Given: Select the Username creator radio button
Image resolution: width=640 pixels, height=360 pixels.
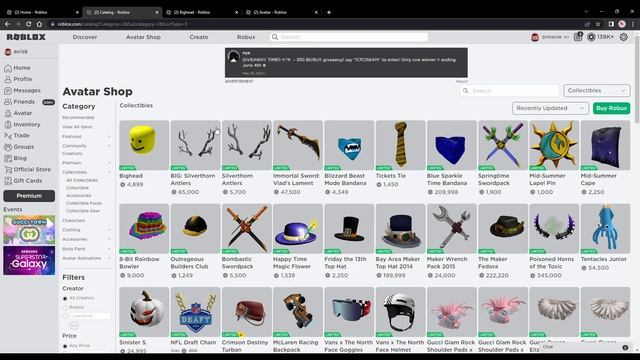Looking at the screenshot, I should (65, 316).
